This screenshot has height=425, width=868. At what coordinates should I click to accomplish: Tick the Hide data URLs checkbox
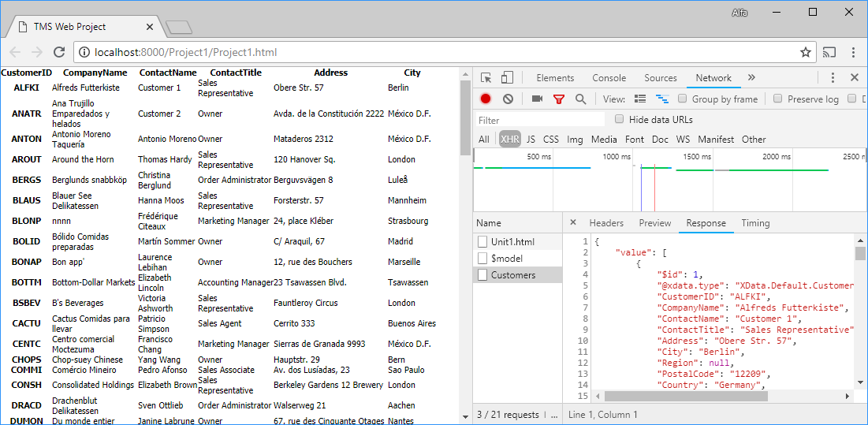[620, 120]
